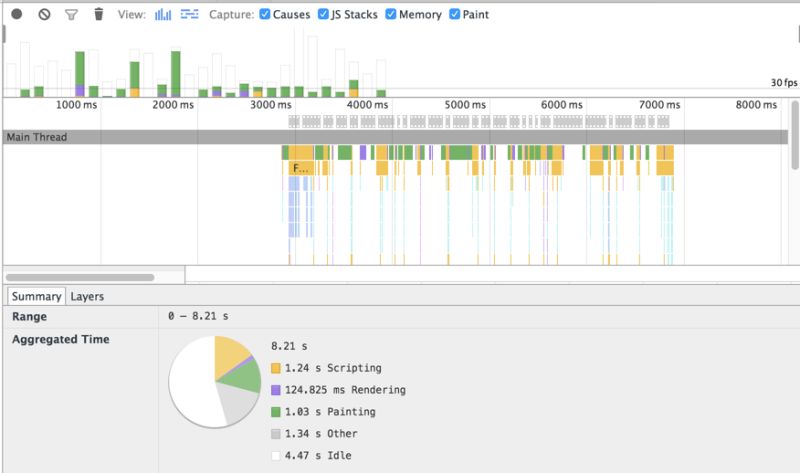Click the green Painting legend swatch
Image resolution: width=800 pixels, height=473 pixels.
[x=276, y=412]
